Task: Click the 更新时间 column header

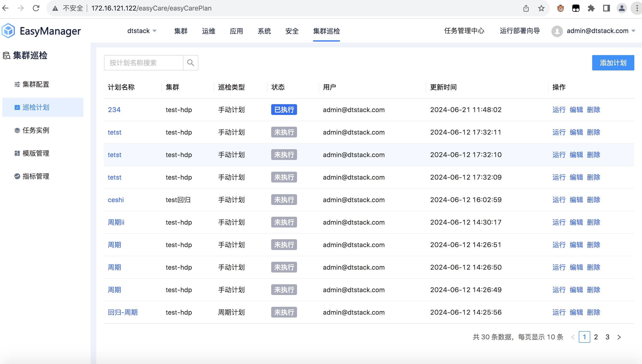Action: pos(443,87)
